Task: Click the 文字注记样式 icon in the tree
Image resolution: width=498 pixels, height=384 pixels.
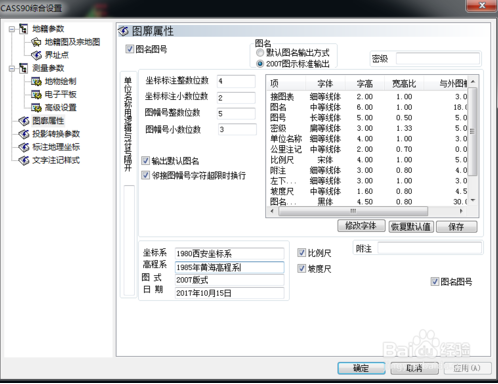Action: click(24, 160)
